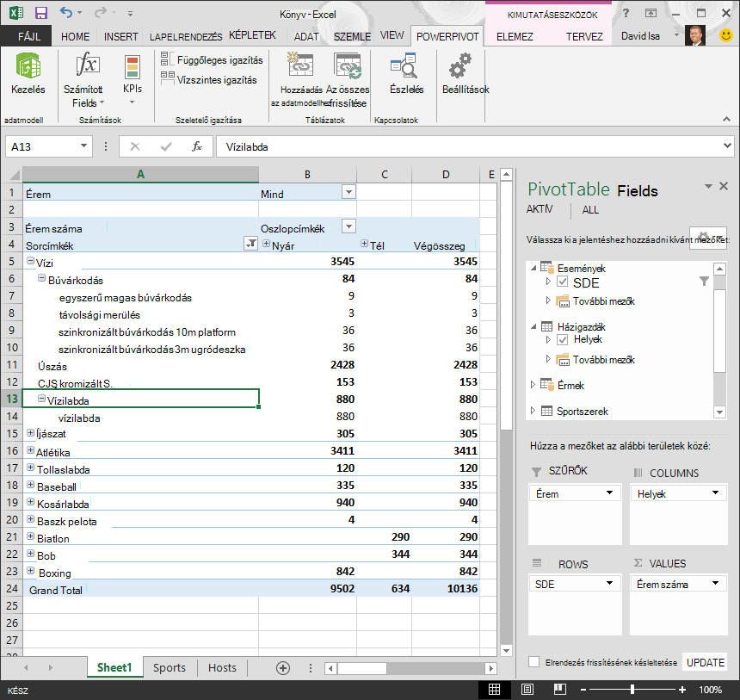Collapse the Vízi group in pivot table
This screenshot has height=700, width=740.
[31, 261]
